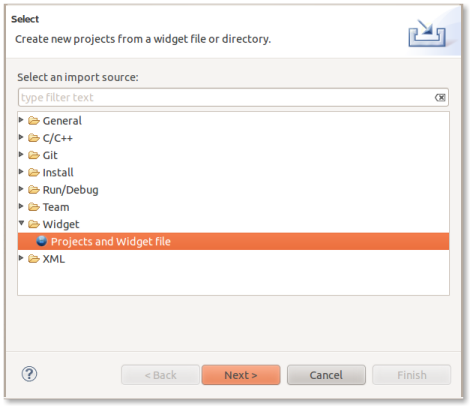
Task: Click the General folder icon
Action: [x=34, y=120]
